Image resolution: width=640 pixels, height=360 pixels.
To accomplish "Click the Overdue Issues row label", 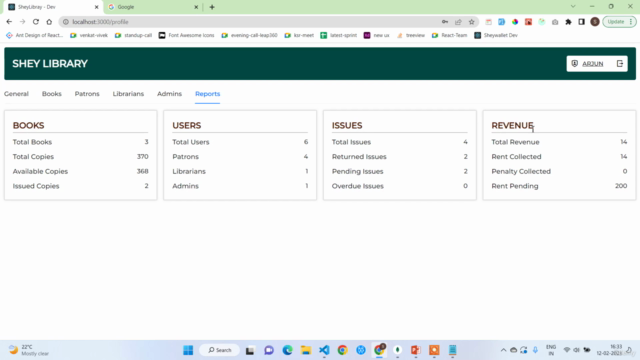I will [x=358, y=186].
